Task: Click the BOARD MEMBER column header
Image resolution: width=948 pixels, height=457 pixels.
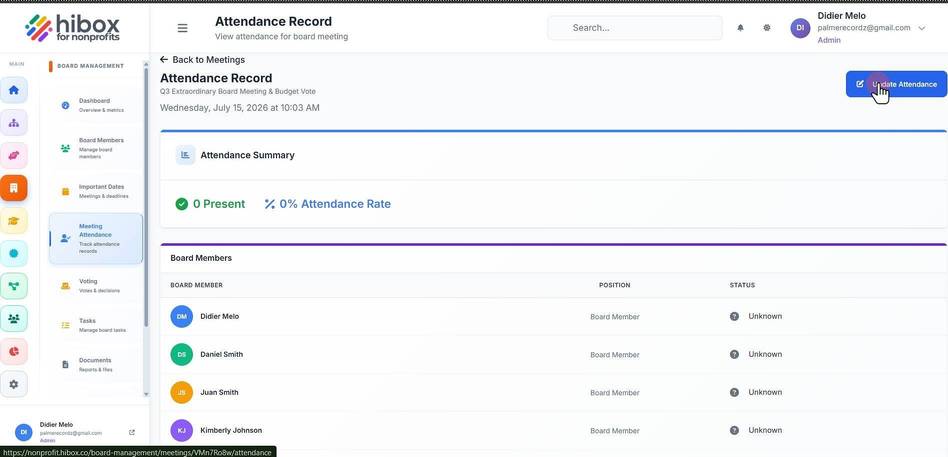Action: 196,285
